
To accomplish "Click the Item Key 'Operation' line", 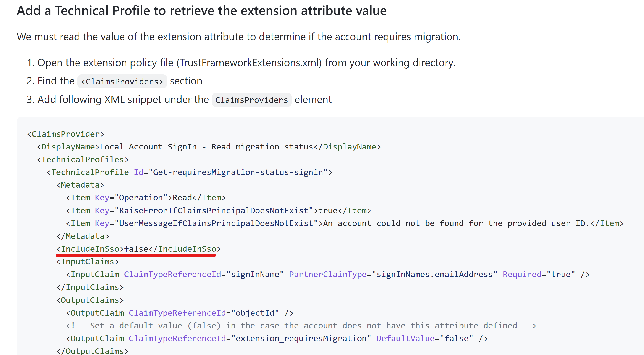I will [145, 198].
